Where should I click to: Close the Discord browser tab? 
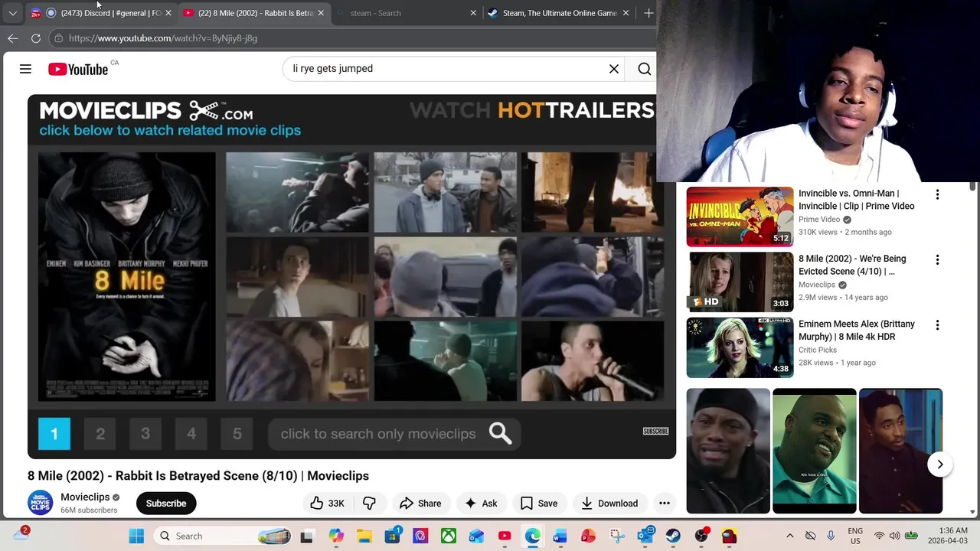pos(168,13)
